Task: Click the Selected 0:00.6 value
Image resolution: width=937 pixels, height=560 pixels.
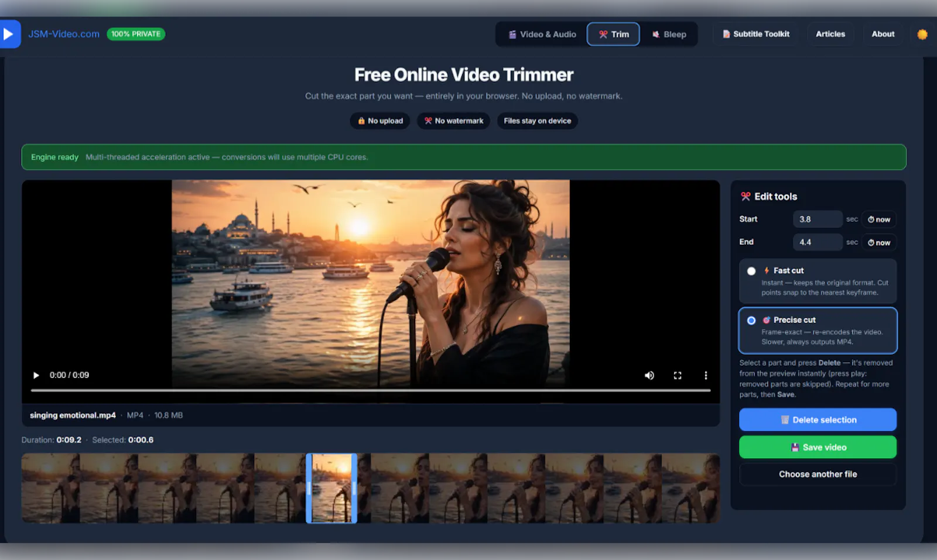Action: [x=141, y=440]
